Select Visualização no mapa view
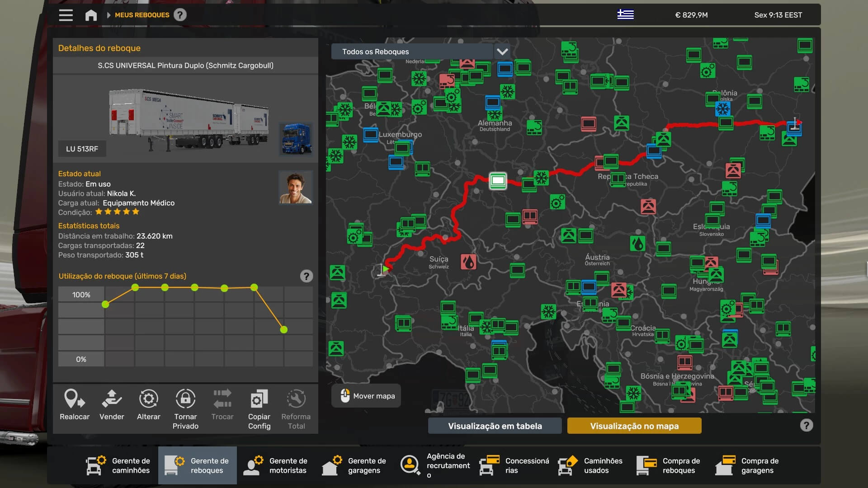Viewport: 868px width, 488px height. click(634, 426)
